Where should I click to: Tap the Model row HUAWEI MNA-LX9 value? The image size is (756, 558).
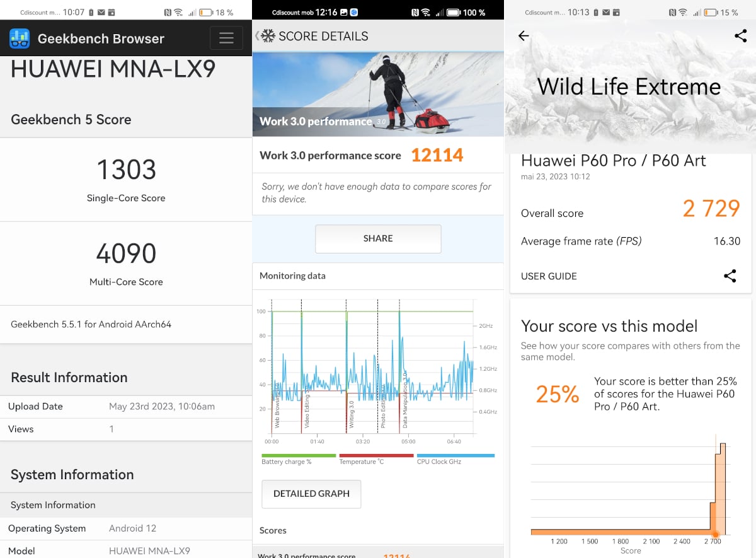coord(149,550)
